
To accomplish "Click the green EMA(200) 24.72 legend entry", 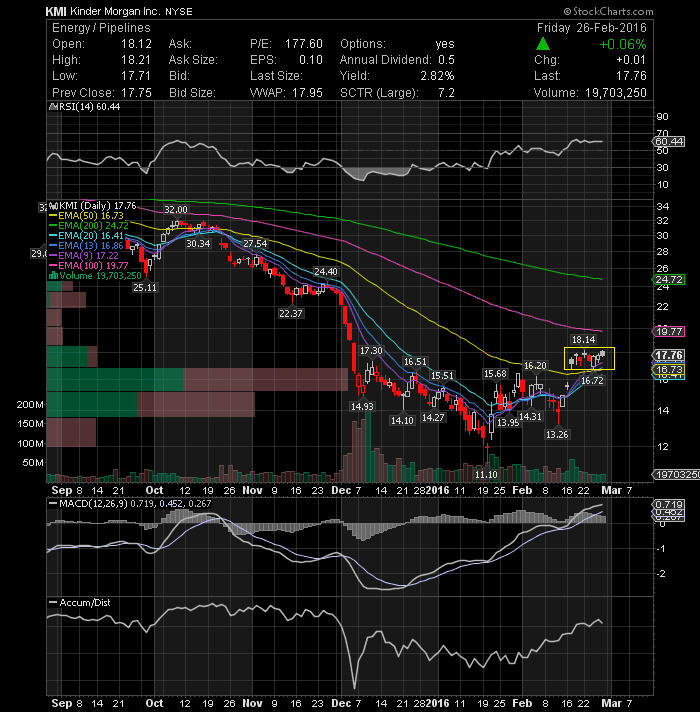I will point(89,226).
